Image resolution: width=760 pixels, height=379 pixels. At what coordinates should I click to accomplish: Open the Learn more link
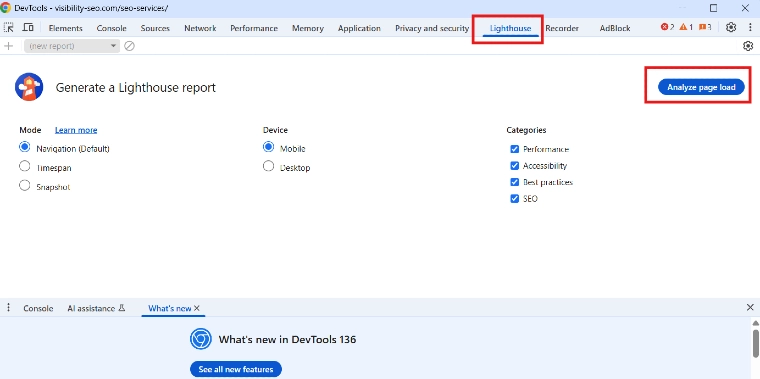pos(76,130)
